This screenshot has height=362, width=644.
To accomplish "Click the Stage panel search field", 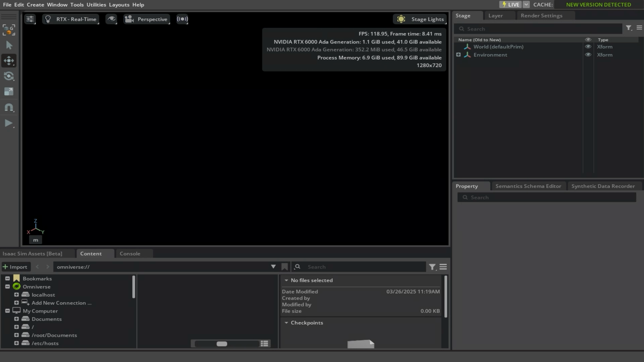I will pyautogui.click(x=538, y=29).
